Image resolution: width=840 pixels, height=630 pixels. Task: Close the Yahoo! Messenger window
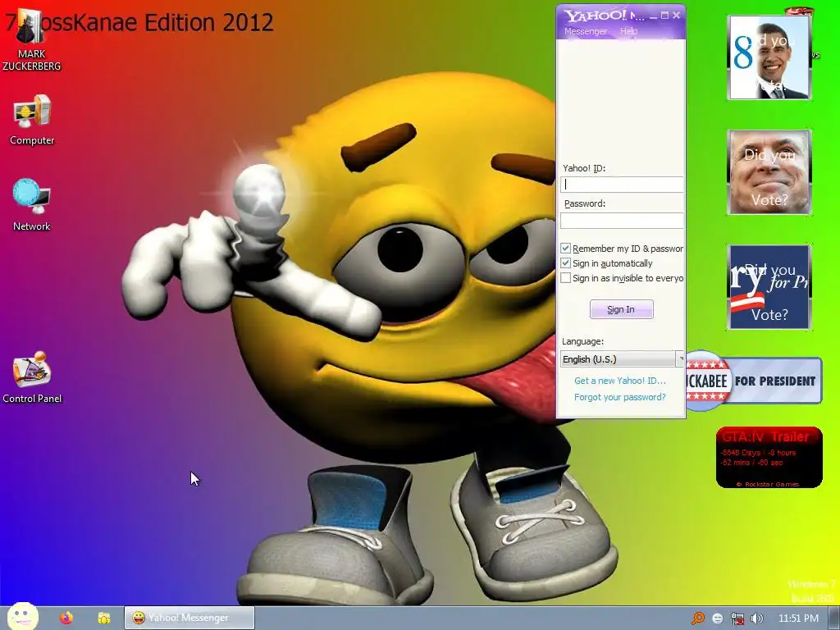(677, 16)
